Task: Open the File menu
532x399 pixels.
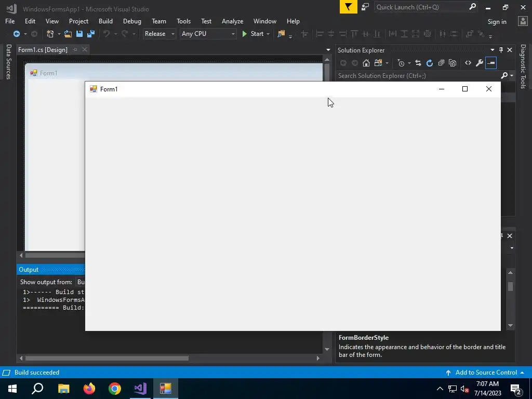Action: tap(10, 21)
